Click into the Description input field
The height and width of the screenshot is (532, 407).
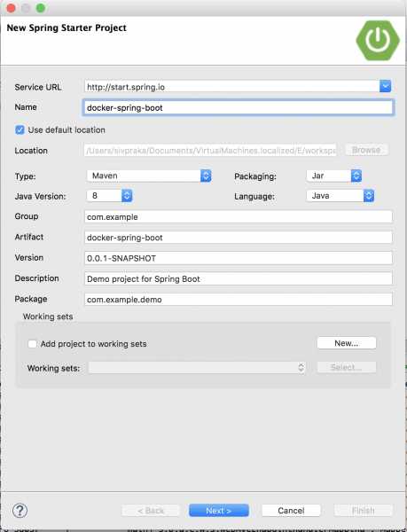click(239, 279)
